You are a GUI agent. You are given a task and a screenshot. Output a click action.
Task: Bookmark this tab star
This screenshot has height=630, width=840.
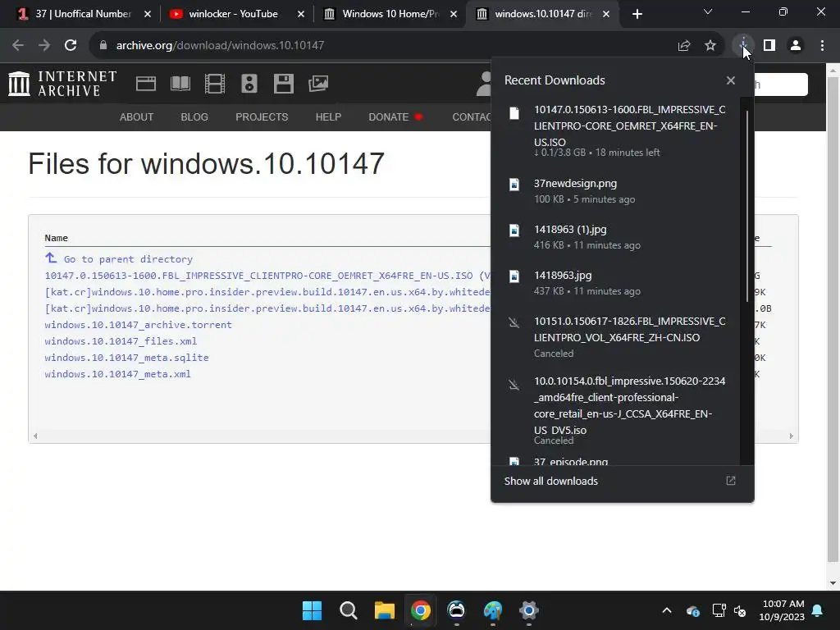pyautogui.click(x=710, y=46)
